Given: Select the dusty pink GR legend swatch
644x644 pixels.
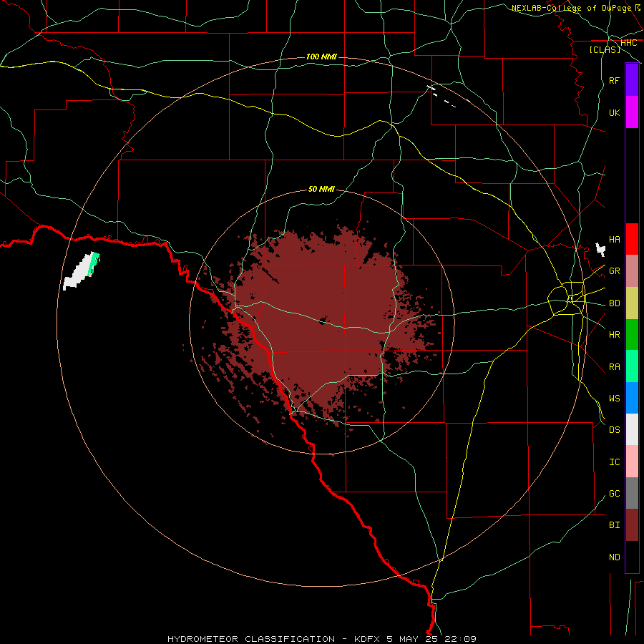Looking at the screenshot, I should (632, 271).
